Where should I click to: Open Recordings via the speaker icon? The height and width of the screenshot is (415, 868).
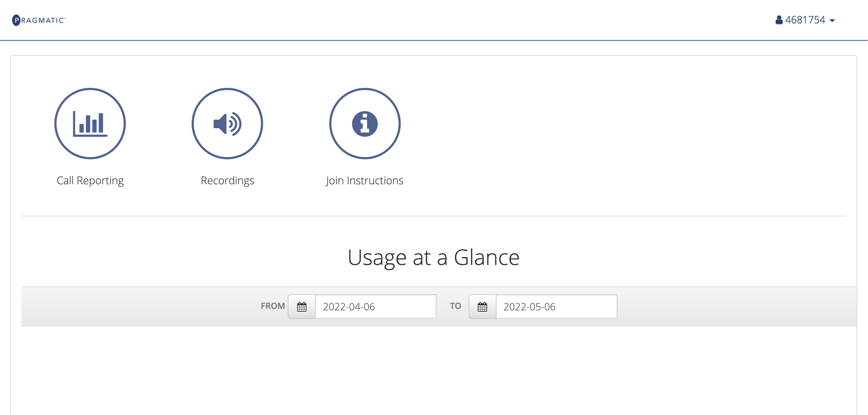click(227, 124)
